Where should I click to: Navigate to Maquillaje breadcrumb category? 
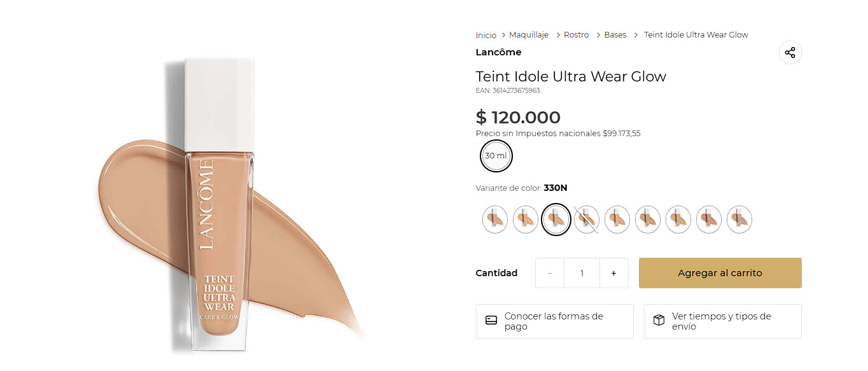528,35
